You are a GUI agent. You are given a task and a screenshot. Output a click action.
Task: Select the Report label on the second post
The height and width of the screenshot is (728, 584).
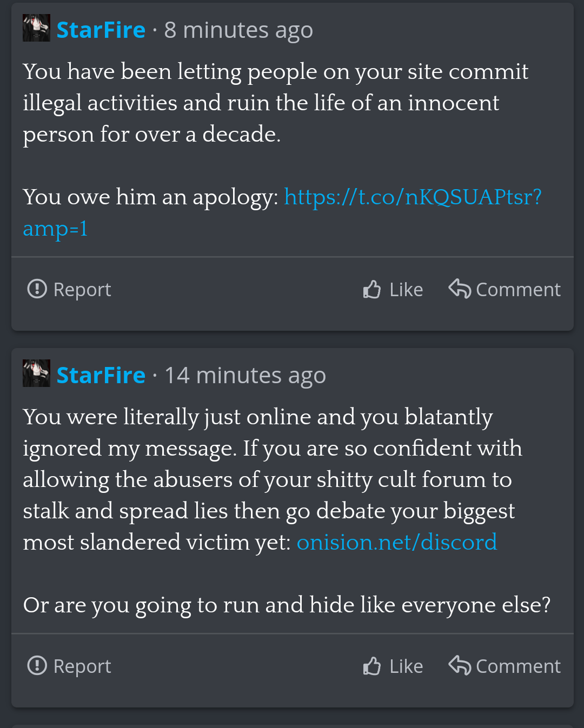(x=82, y=666)
